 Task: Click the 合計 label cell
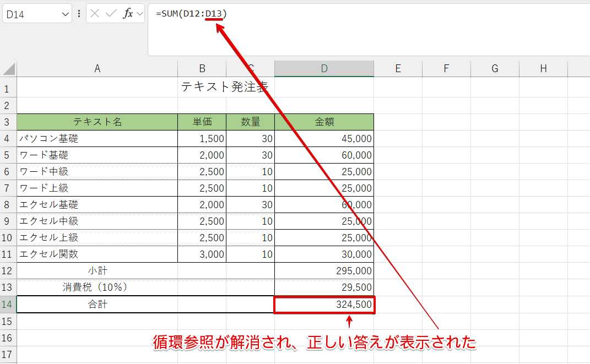(97, 304)
